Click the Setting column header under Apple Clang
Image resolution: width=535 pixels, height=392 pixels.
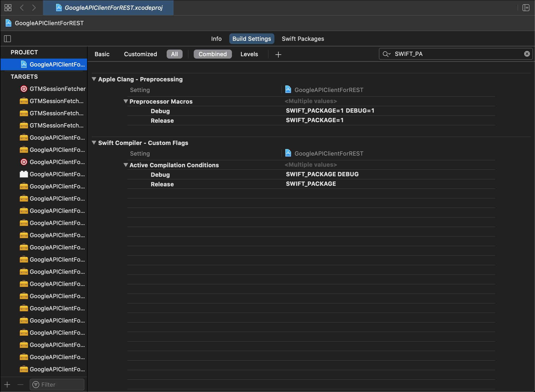[x=140, y=90]
